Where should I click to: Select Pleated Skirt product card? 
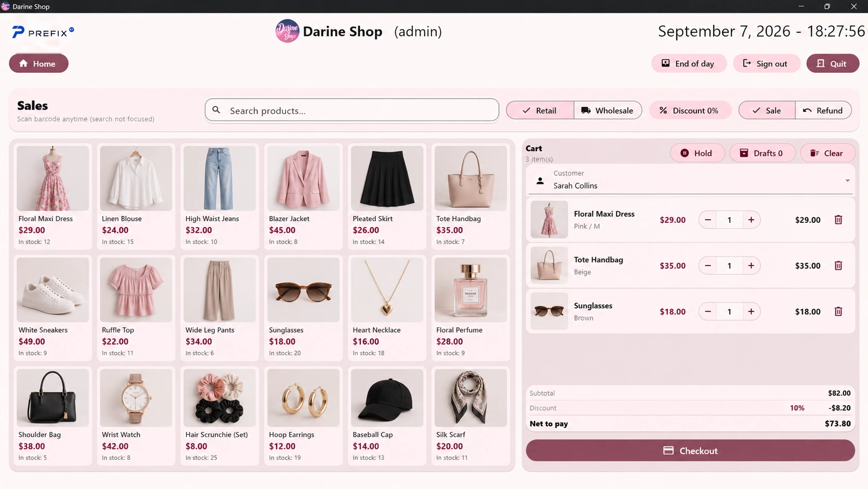point(387,196)
